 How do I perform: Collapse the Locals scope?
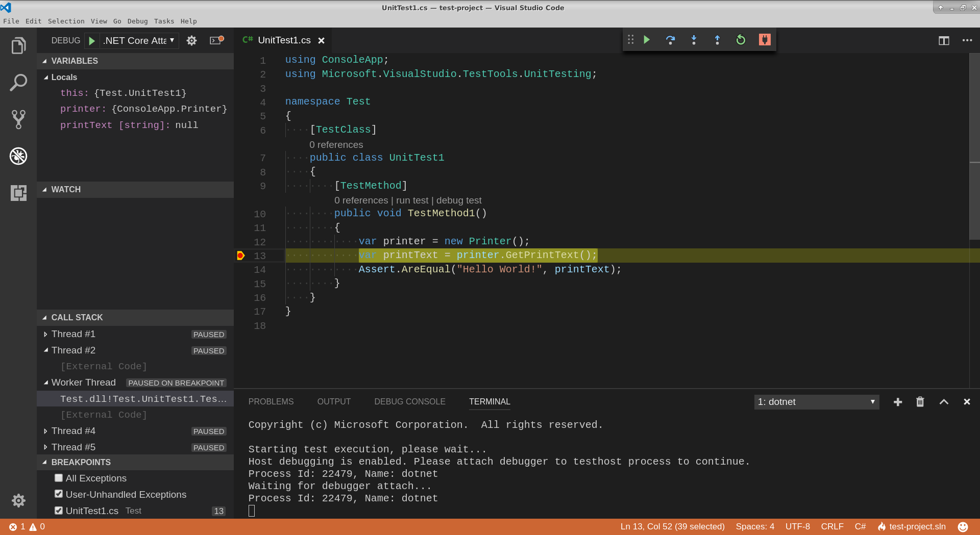pos(135,77)
